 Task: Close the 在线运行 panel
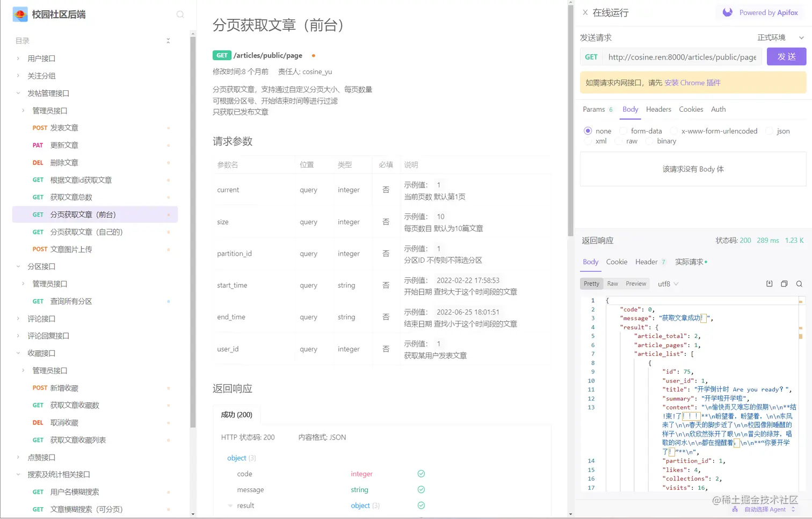pos(585,12)
